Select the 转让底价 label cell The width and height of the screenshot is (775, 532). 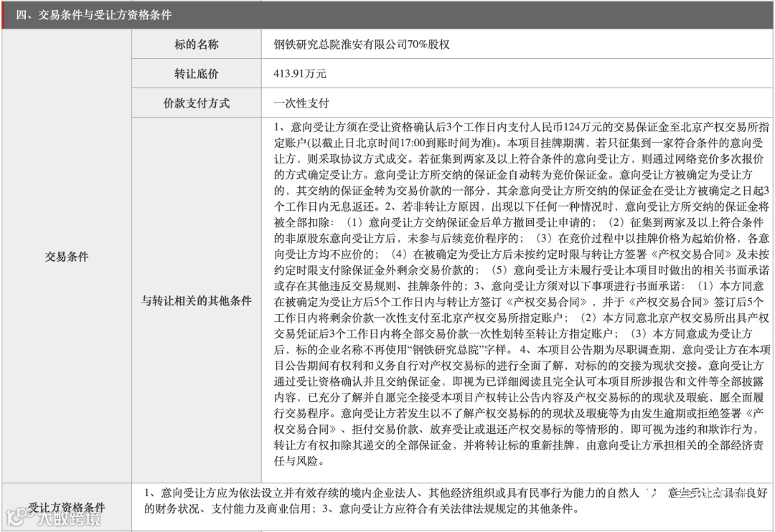tap(196, 74)
